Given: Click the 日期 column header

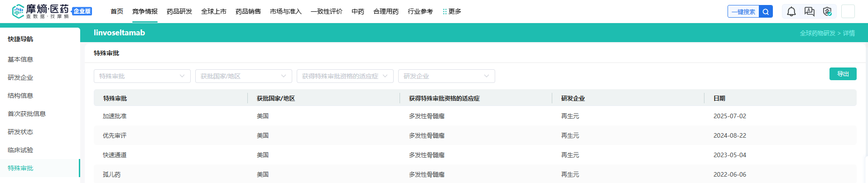Looking at the screenshot, I should [719, 98].
